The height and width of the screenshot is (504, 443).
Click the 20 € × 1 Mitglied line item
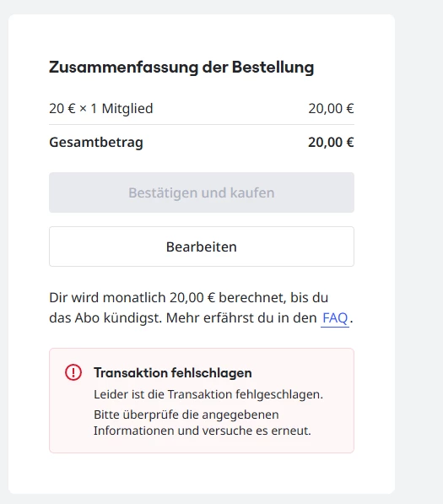point(101,109)
